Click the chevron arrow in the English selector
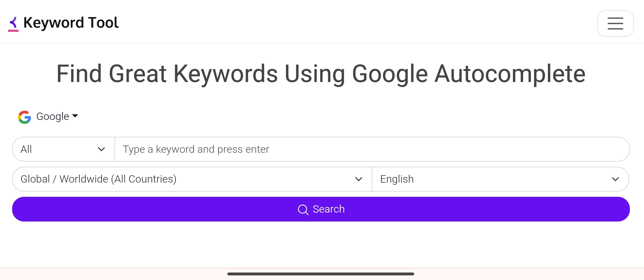 [x=615, y=179]
